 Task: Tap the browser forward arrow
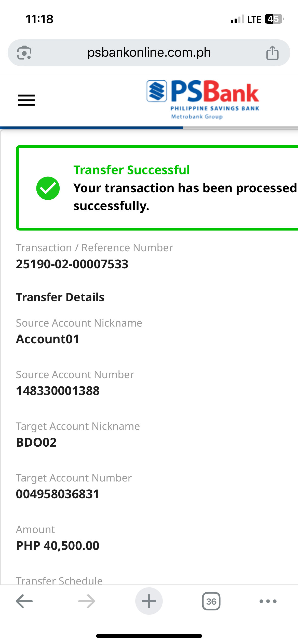87,601
